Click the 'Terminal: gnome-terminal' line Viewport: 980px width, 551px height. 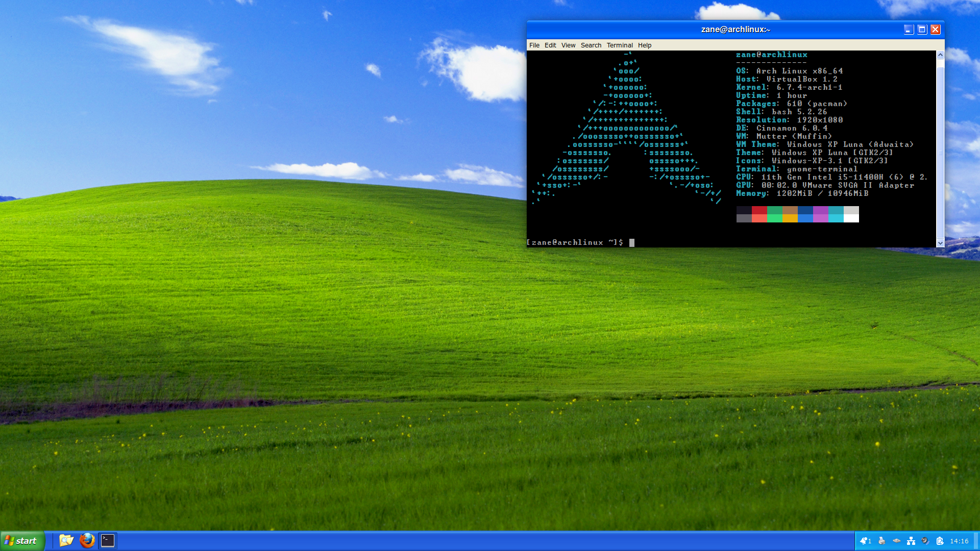coord(797,169)
